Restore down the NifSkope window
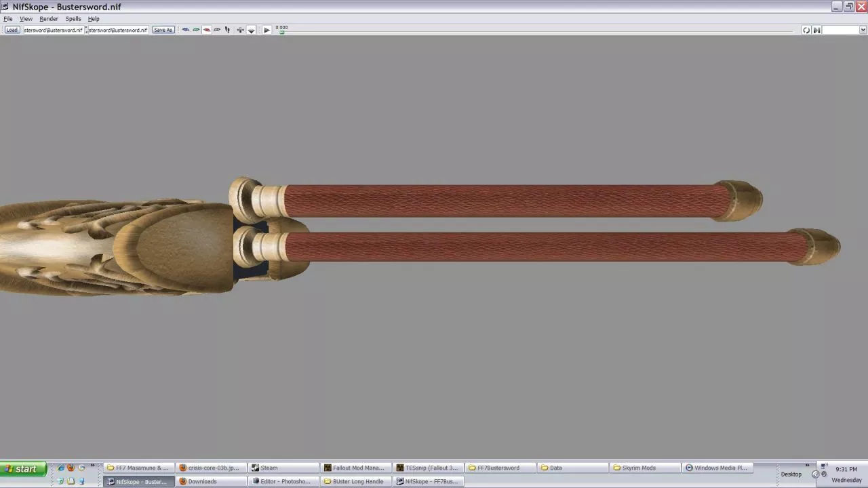868x488 pixels. (x=848, y=7)
